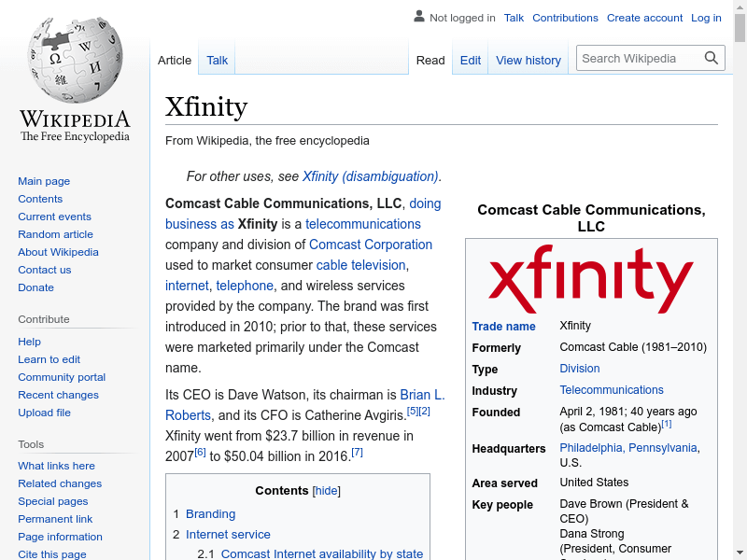Jump to citation [1] in the Founded row
The image size is (747, 560).
(x=667, y=424)
